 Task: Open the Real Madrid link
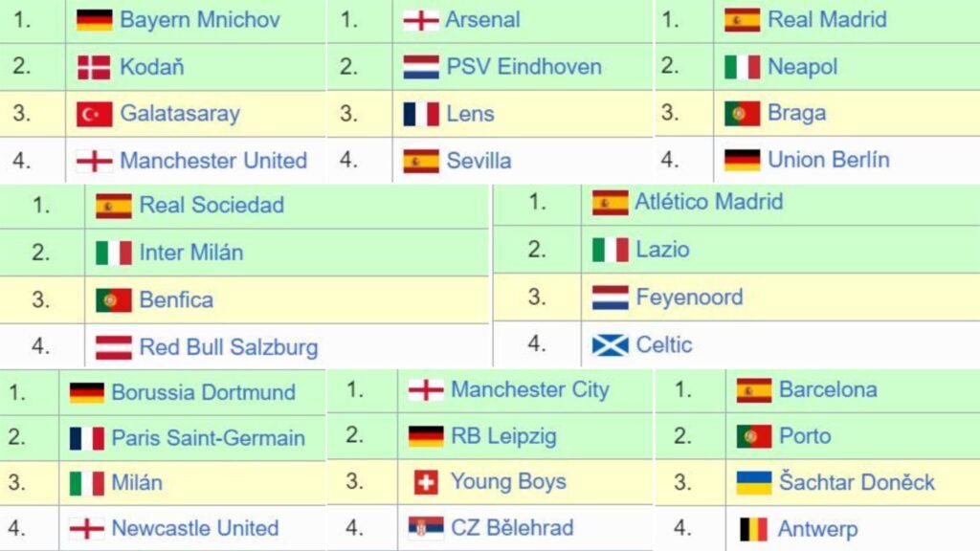(x=827, y=19)
